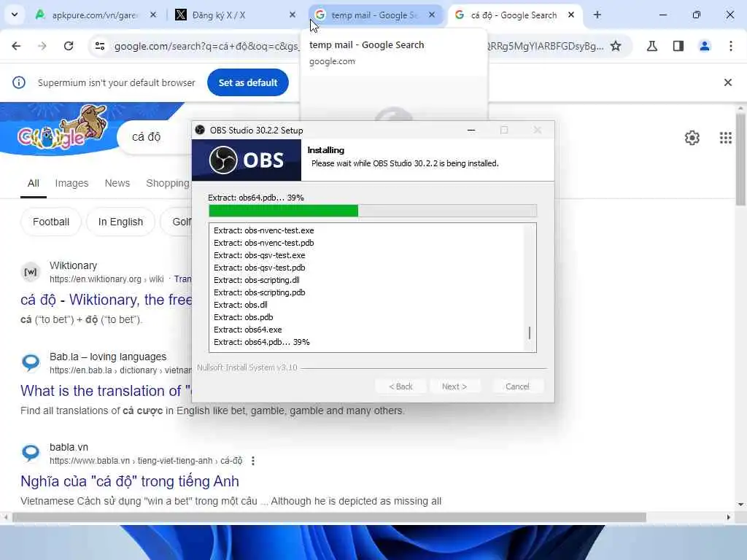Viewport: 747px width, 560px height.
Task: Open Google quick settings gear
Action: click(692, 138)
